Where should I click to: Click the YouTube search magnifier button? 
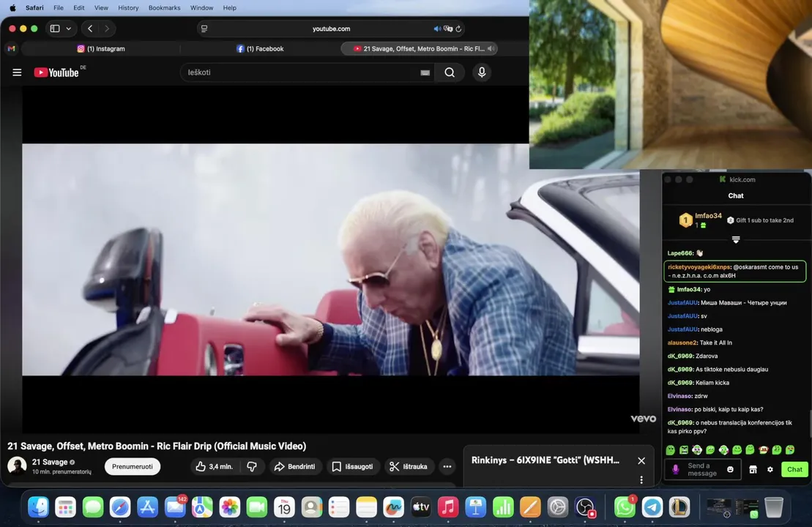click(450, 72)
